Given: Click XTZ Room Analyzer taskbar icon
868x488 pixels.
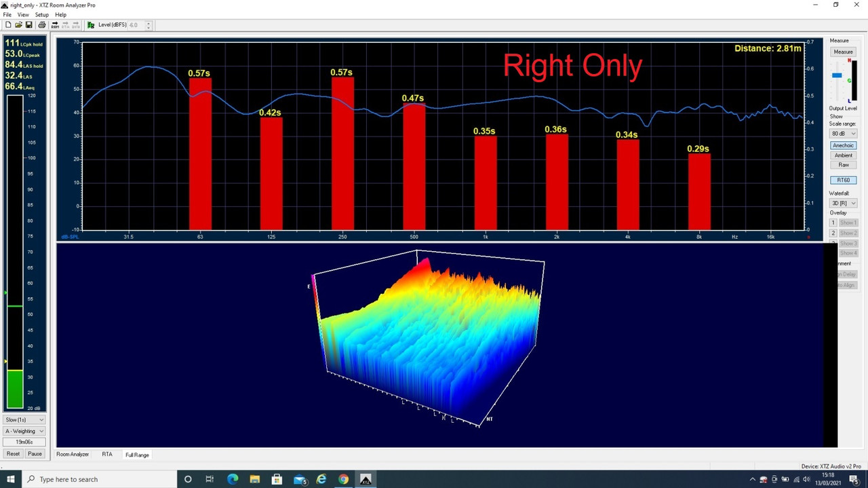Looking at the screenshot, I should pyautogui.click(x=366, y=479).
